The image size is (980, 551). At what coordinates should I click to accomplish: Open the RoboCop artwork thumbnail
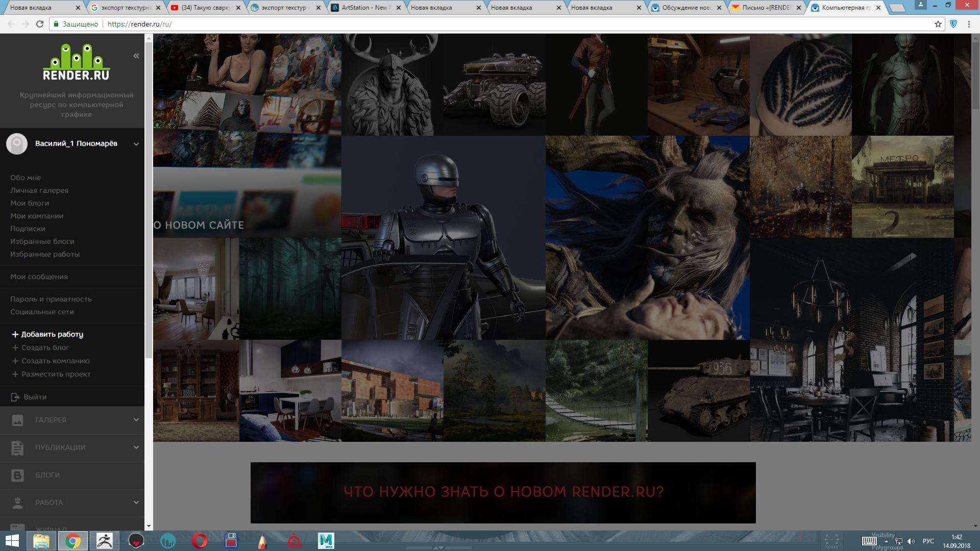[443, 238]
